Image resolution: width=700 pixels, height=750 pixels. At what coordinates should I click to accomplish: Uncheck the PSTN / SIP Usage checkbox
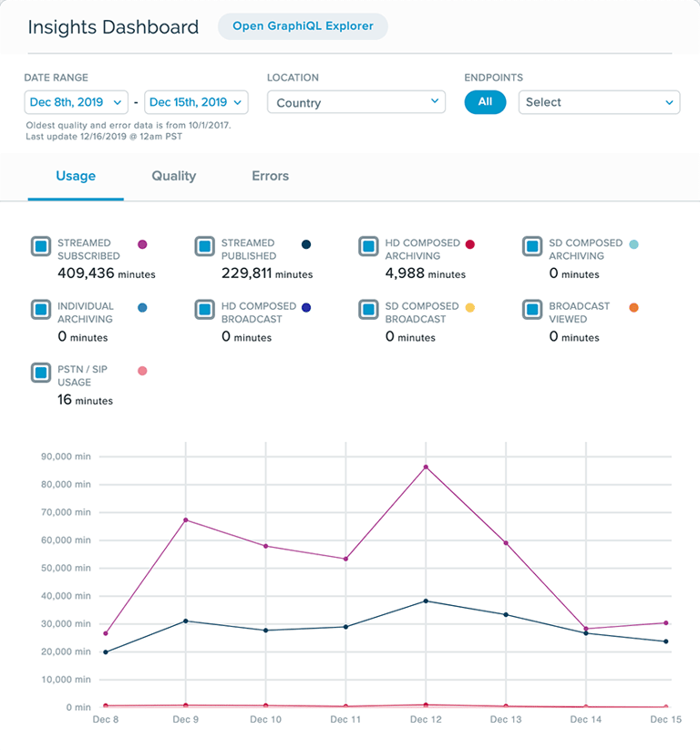40,373
